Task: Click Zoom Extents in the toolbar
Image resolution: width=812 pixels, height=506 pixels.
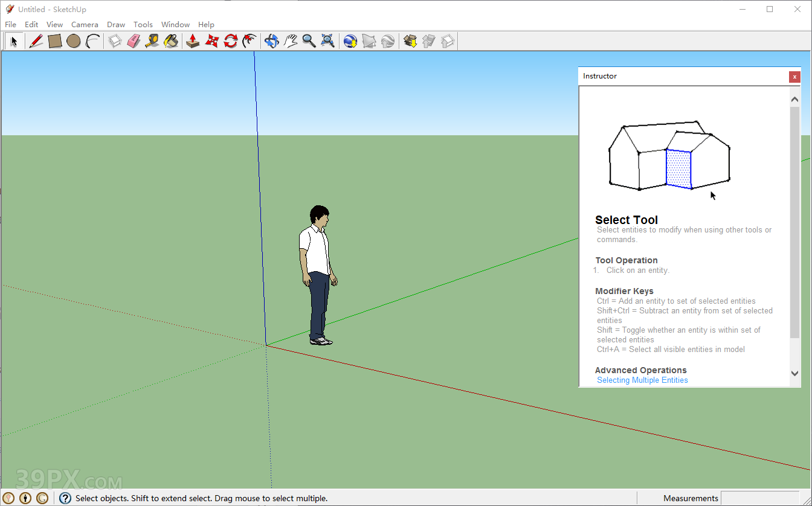Action: click(327, 41)
